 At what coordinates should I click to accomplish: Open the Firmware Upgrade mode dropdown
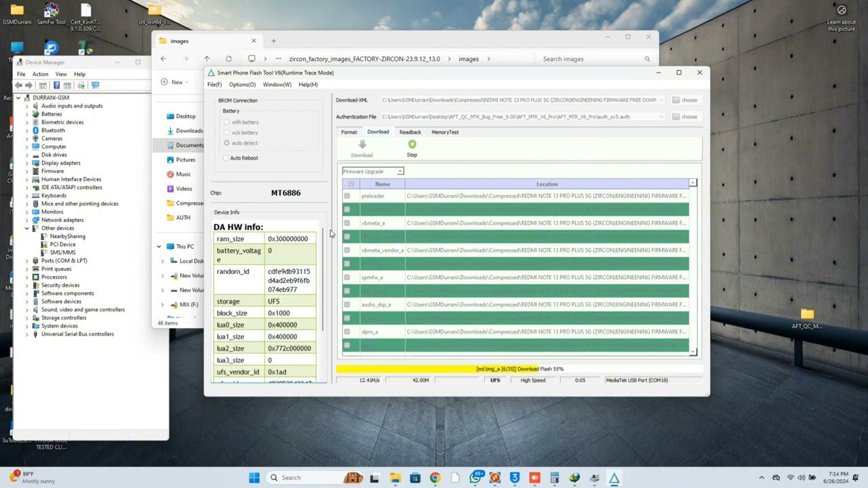[373, 171]
